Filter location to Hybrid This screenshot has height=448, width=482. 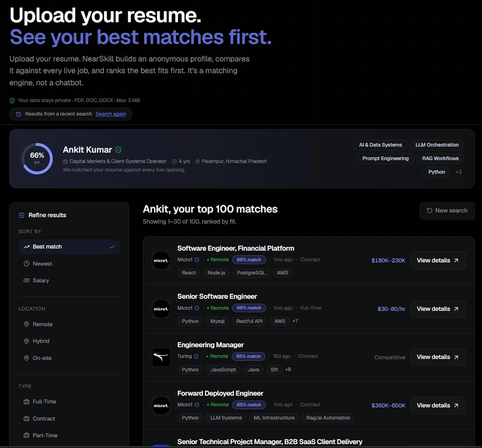point(69,341)
